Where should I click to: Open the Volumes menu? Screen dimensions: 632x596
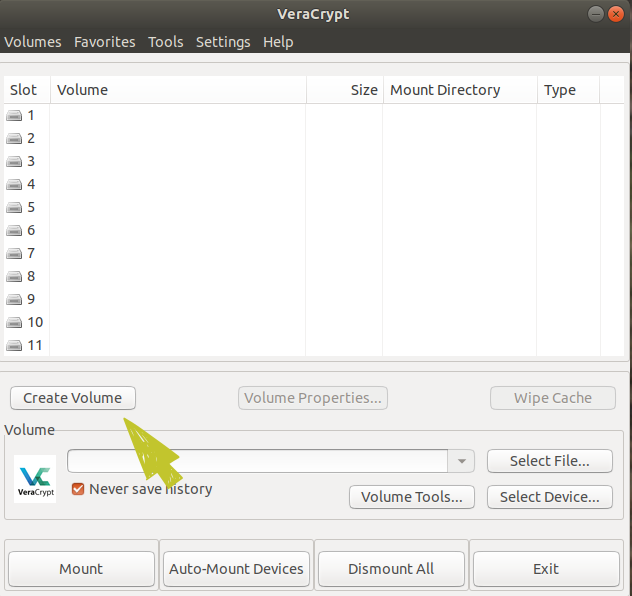point(33,42)
